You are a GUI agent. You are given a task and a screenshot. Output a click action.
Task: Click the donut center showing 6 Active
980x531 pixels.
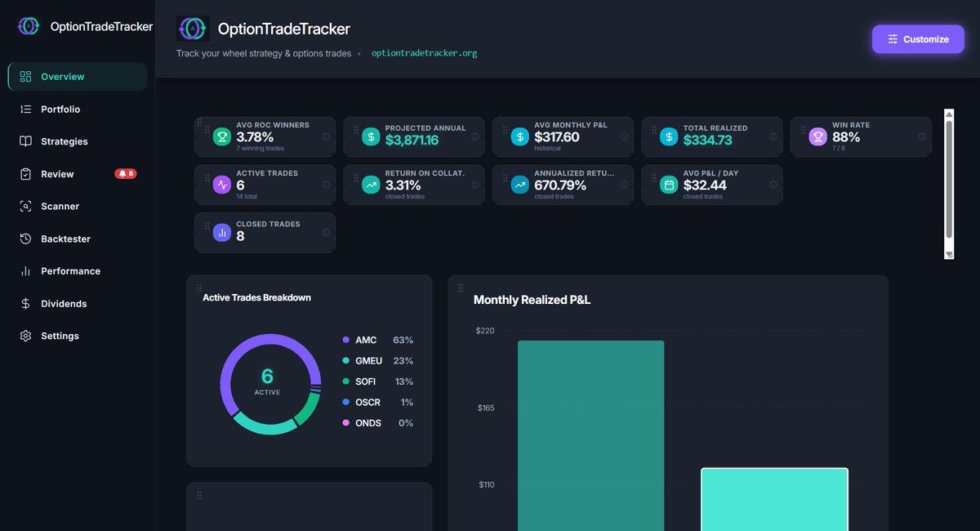(267, 382)
